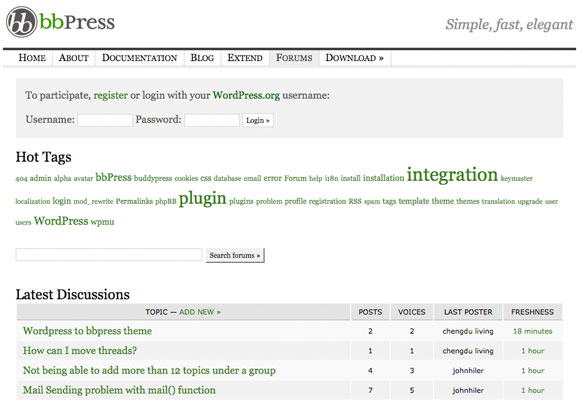Image resolution: width=580 pixels, height=400 pixels.
Task: Open topic about 12 topics under a group
Action: (149, 370)
